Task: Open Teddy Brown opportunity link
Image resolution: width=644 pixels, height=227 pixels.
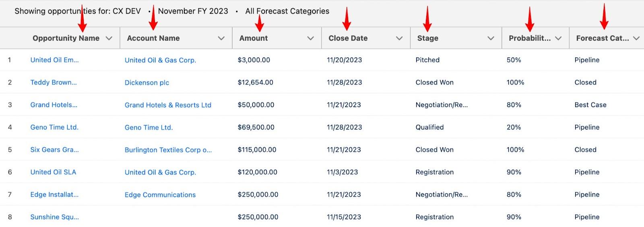Action: (x=54, y=82)
